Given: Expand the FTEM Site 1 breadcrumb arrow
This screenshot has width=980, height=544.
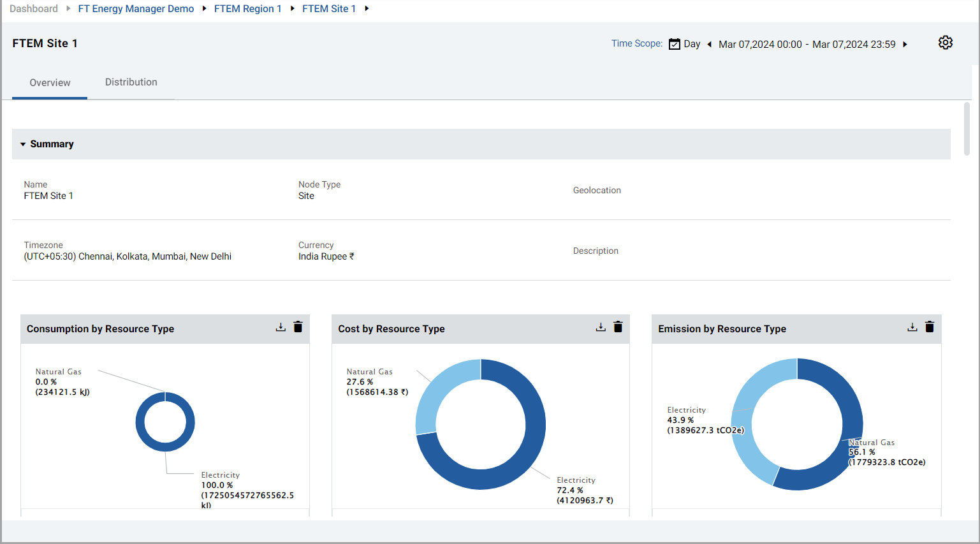Looking at the screenshot, I should click(366, 8).
